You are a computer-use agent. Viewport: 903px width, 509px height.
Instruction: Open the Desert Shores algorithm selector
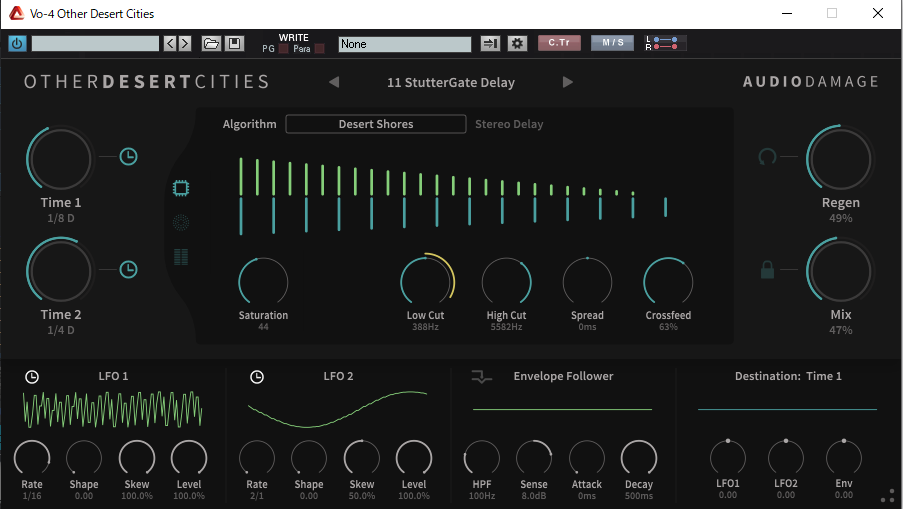375,124
